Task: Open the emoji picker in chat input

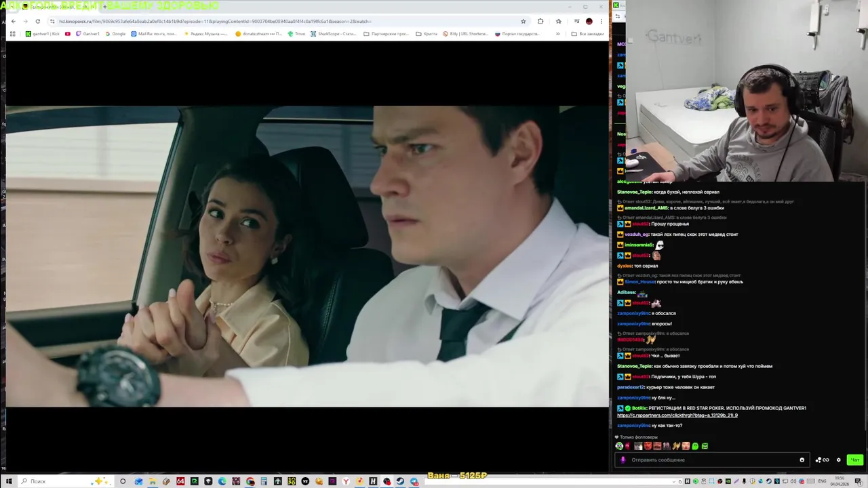Action: tap(802, 460)
